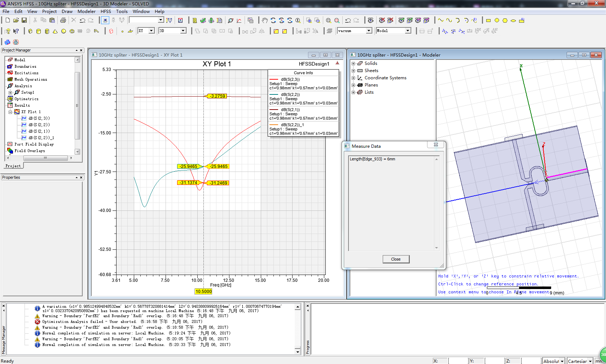Screen dimensions: 606x364
Task: Select the Draw Sphere tool
Action: (63, 31)
